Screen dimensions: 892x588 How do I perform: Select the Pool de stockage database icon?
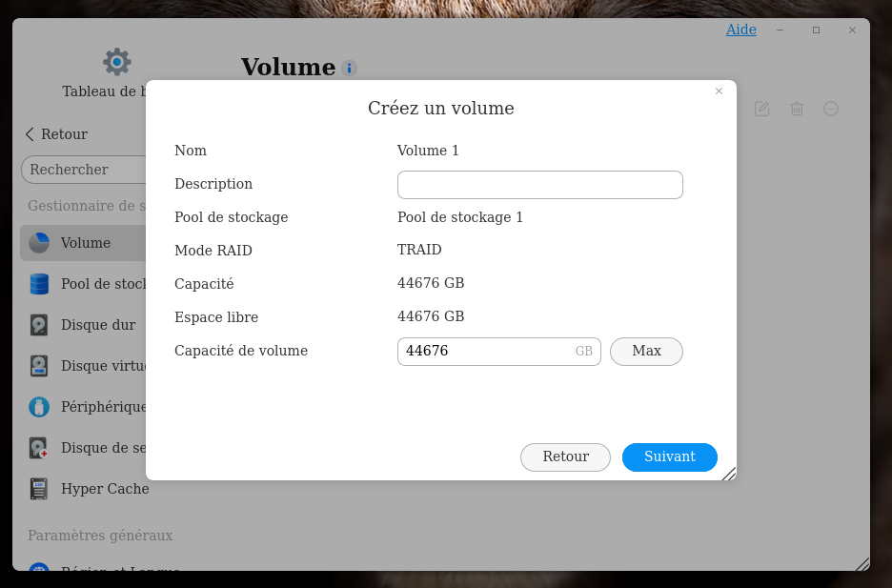pos(39,284)
